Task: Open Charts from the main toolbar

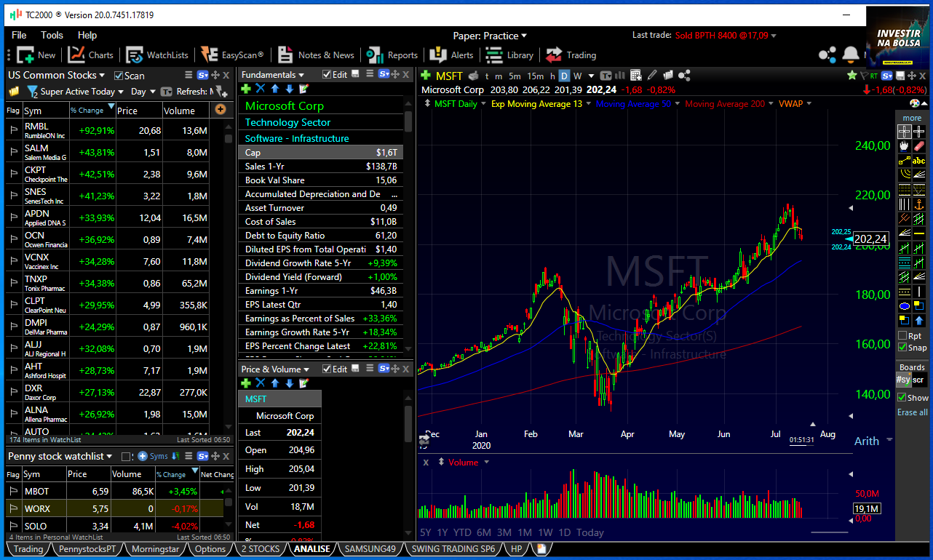Action: 91,55
